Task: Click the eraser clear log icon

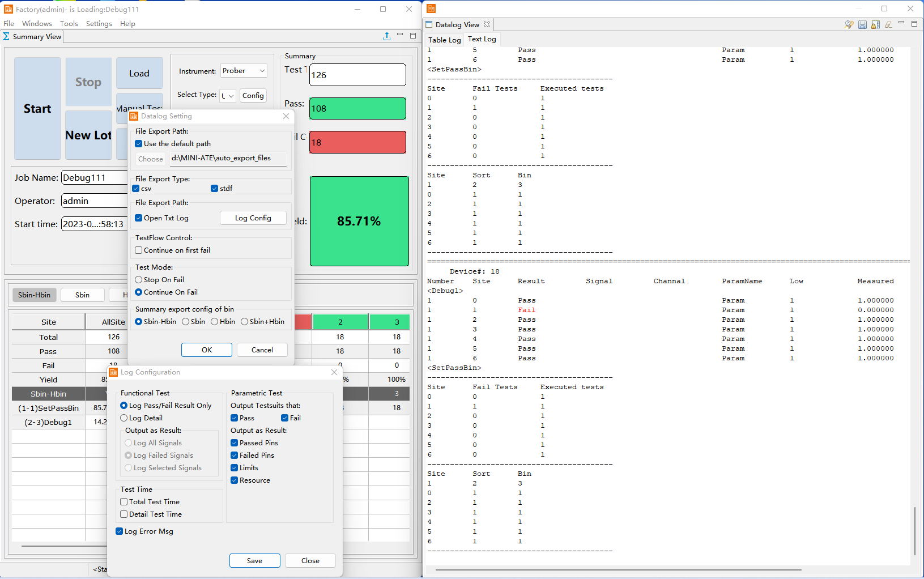Action: [x=888, y=24]
